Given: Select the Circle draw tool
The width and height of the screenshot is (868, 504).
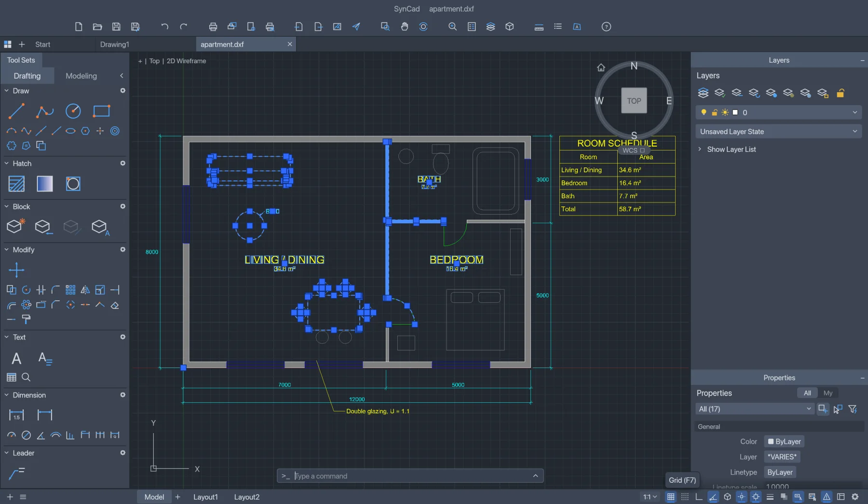Looking at the screenshot, I should pyautogui.click(x=73, y=111).
